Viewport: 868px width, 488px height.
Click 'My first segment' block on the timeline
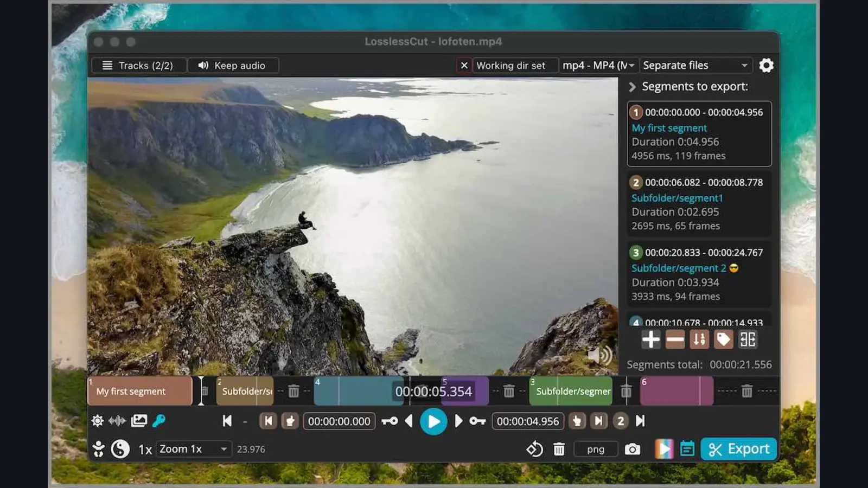click(140, 391)
